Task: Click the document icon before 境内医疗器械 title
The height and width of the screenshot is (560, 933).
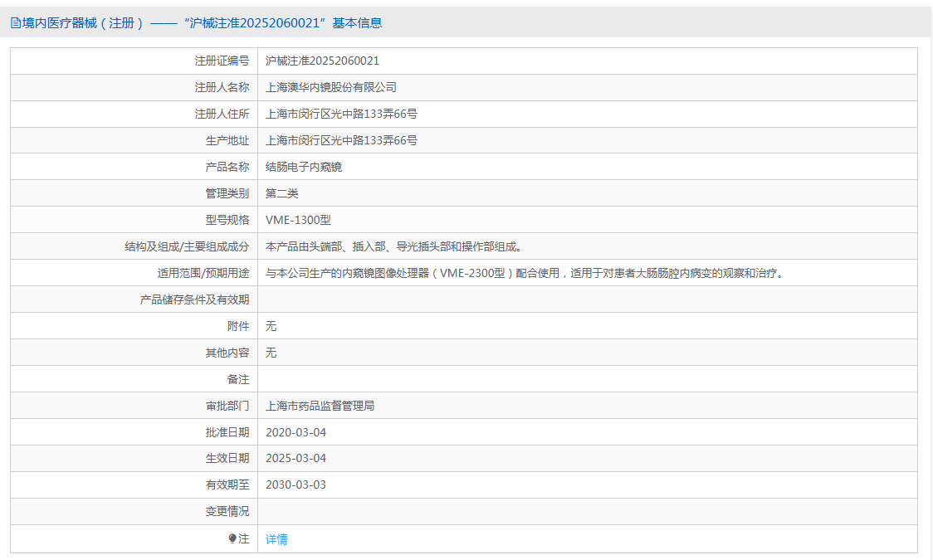Action: point(16,23)
